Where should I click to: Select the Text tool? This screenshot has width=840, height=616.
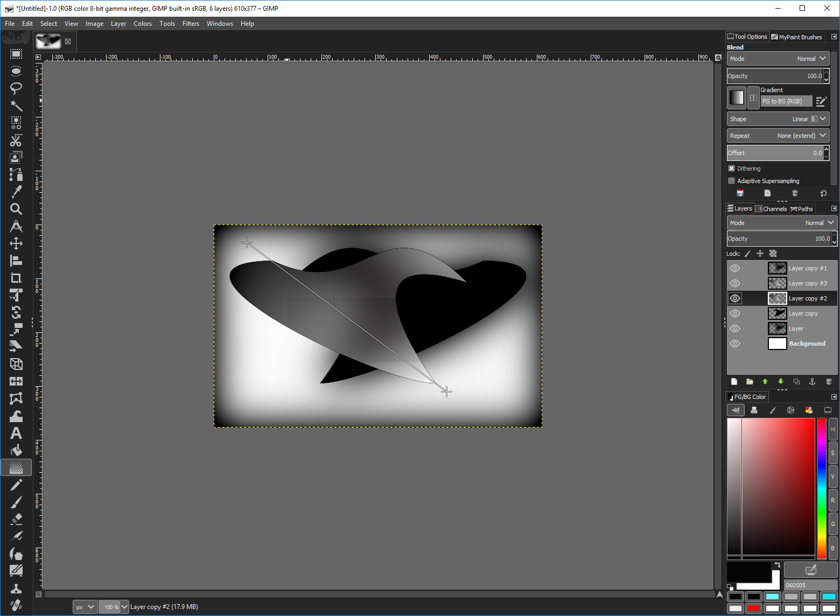coord(16,433)
